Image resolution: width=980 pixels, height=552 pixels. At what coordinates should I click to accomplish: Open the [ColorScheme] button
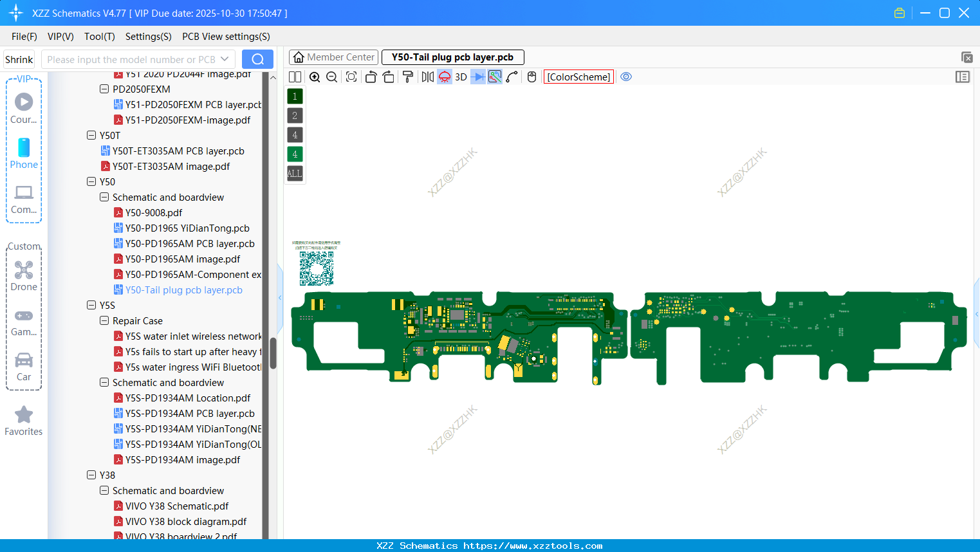pos(578,77)
